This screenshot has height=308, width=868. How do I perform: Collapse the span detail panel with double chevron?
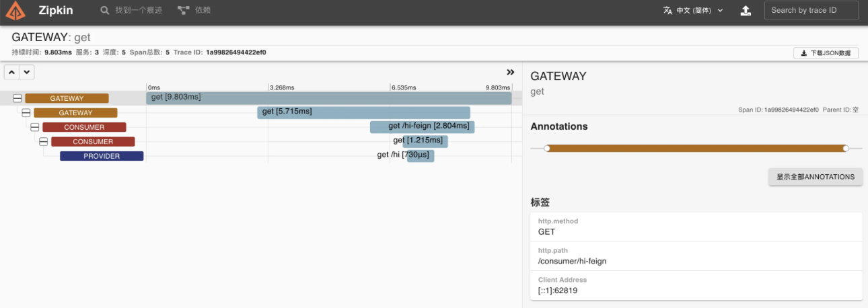[510, 72]
